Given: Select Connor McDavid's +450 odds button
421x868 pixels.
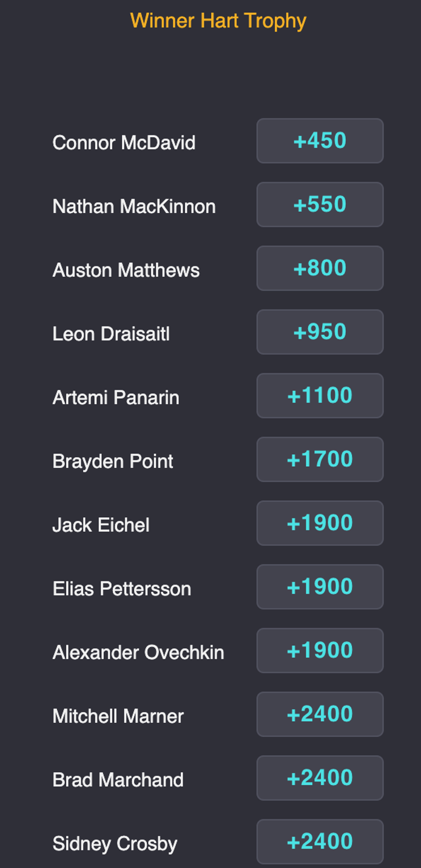Looking at the screenshot, I should click(320, 141).
